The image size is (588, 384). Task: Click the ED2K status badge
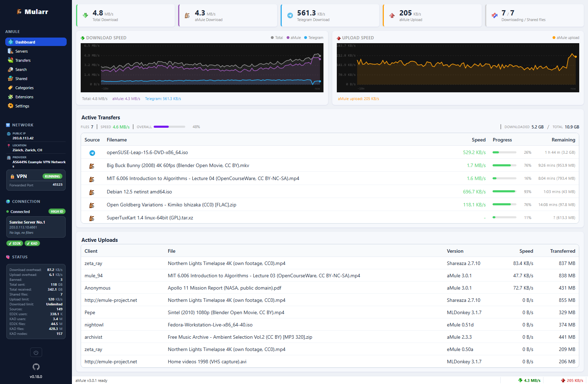[15, 243]
